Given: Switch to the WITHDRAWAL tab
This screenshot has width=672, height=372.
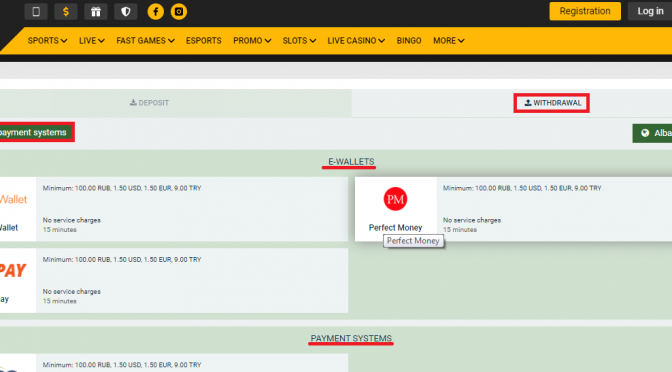Looking at the screenshot, I should [552, 103].
